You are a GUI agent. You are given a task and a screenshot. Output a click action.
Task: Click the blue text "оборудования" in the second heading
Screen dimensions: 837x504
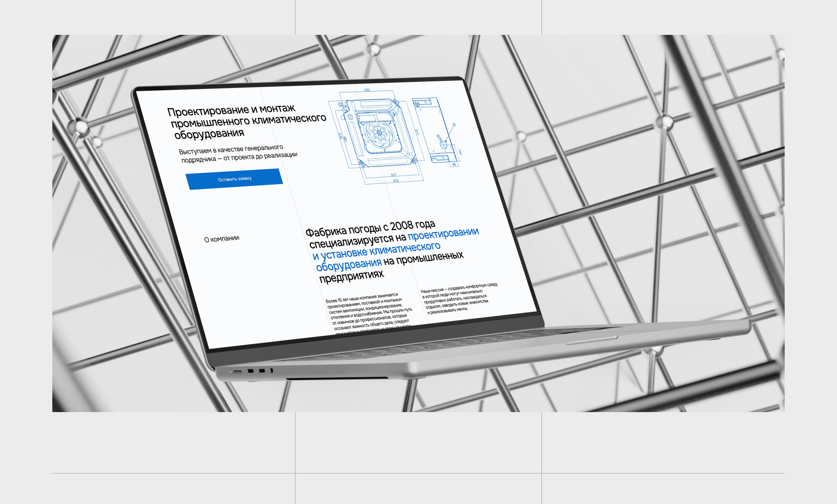(349, 264)
